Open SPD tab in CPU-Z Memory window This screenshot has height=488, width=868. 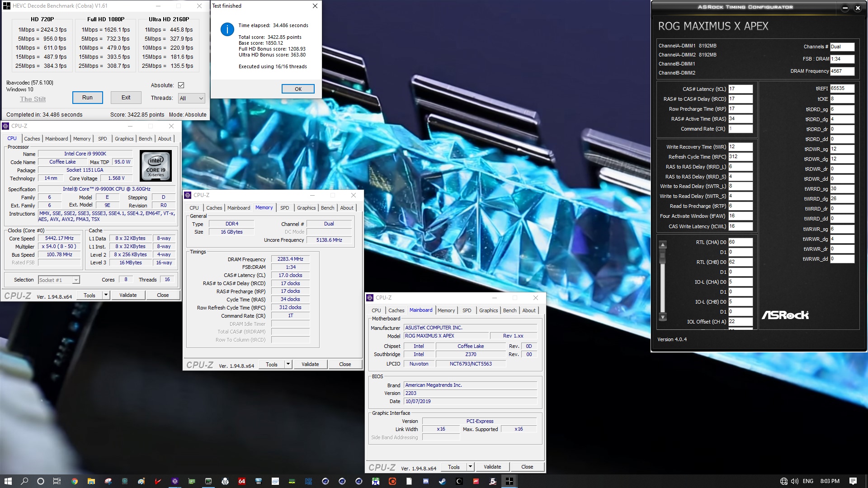coord(284,208)
